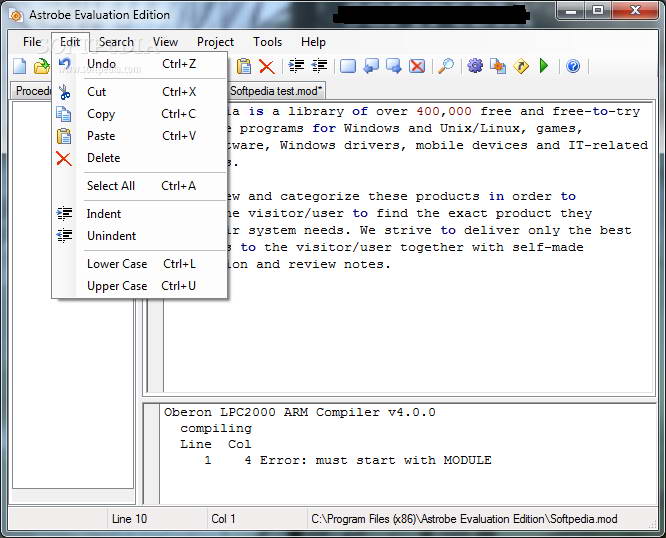Click the 'Line 10' status bar entry
666x538 pixels.
(129, 519)
